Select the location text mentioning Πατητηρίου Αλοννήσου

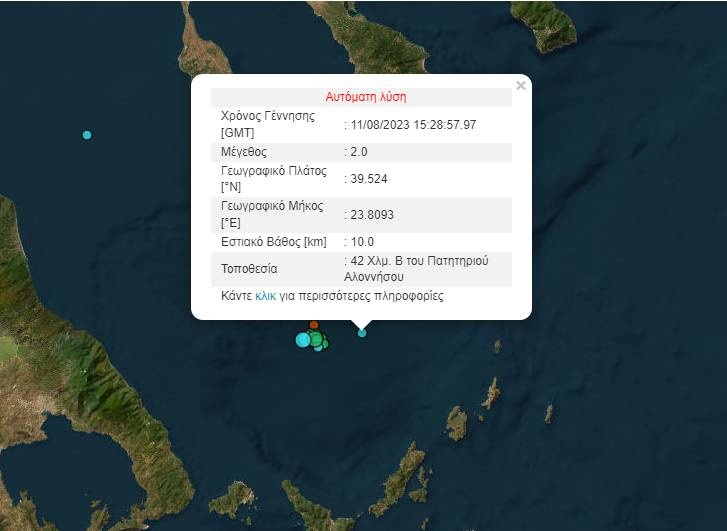pos(419,268)
